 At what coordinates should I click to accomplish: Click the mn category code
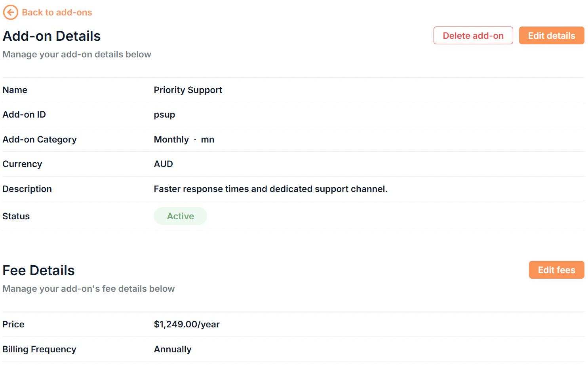click(207, 139)
